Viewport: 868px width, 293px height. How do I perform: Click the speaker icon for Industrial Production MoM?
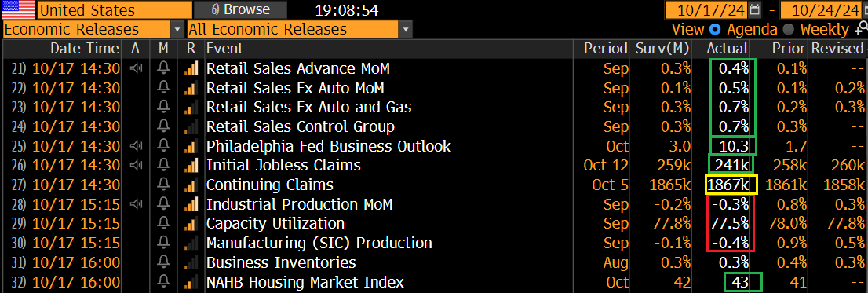pyautogui.click(x=135, y=204)
